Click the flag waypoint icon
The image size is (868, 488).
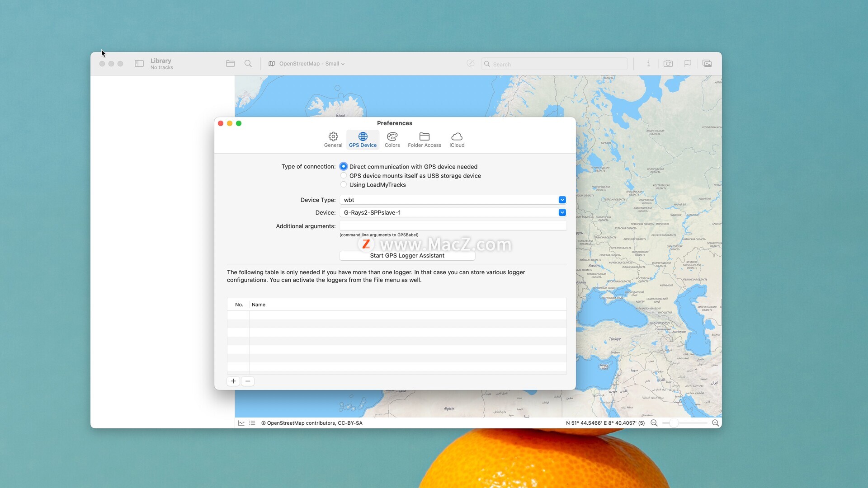pyautogui.click(x=688, y=64)
